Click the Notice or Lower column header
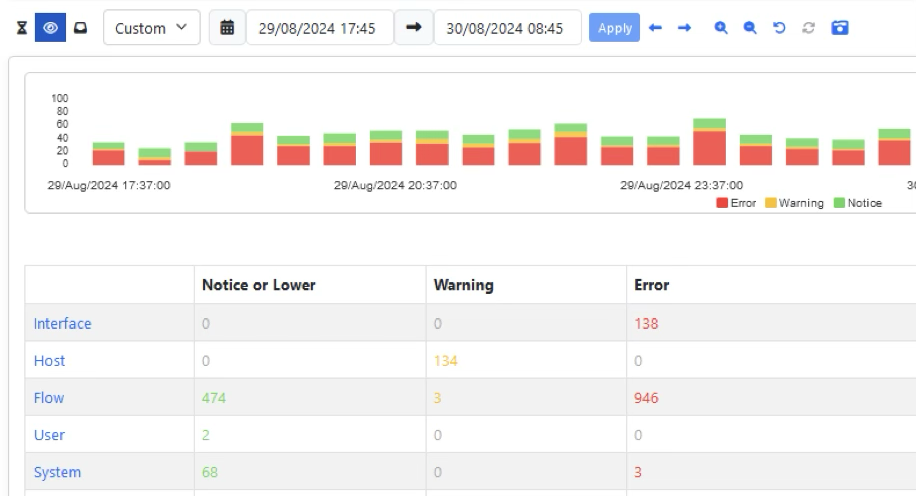The height and width of the screenshot is (496, 916). [259, 285]
